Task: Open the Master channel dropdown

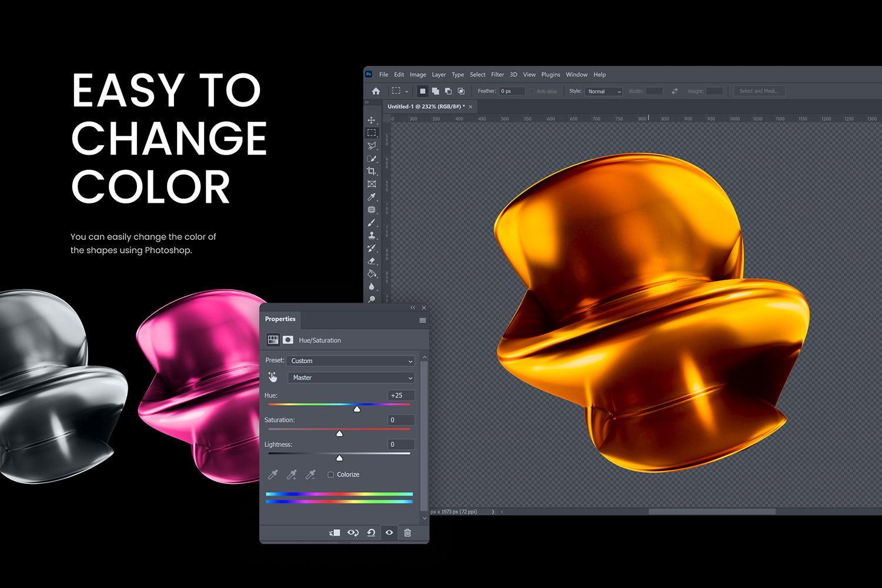Action: click(x=350, y=377)
